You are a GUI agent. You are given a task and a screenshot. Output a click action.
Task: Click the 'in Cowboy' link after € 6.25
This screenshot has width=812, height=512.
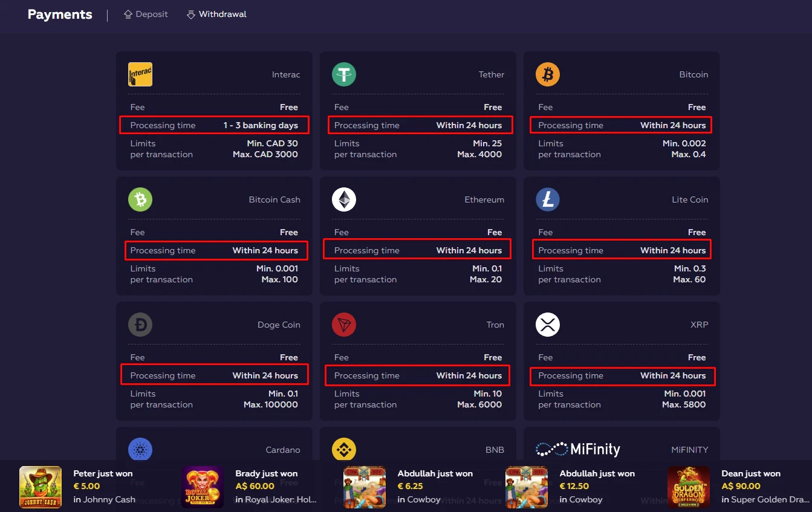pyautogui.click(x=419, y=499)
